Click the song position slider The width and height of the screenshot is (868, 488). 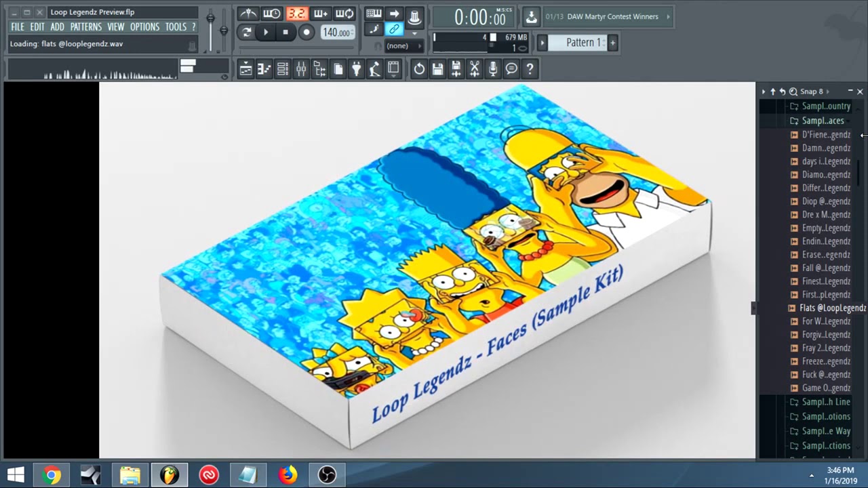(297, 48)
